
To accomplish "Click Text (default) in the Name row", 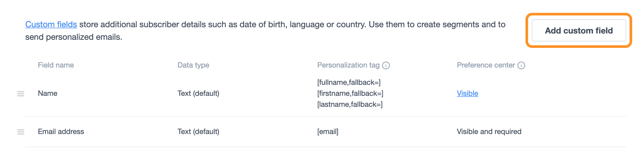I will [x=198, y=93].
